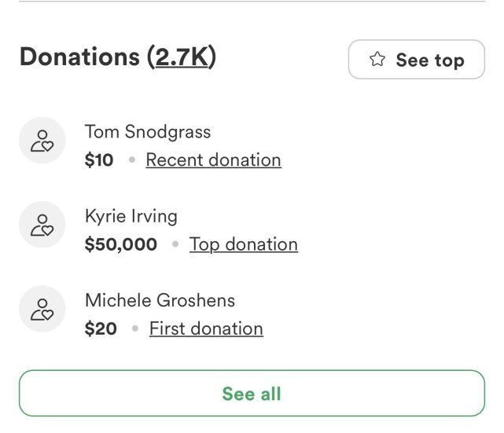Open the 2.7K donations count link
Screen dimensions: 504x433
pos(182,57)
